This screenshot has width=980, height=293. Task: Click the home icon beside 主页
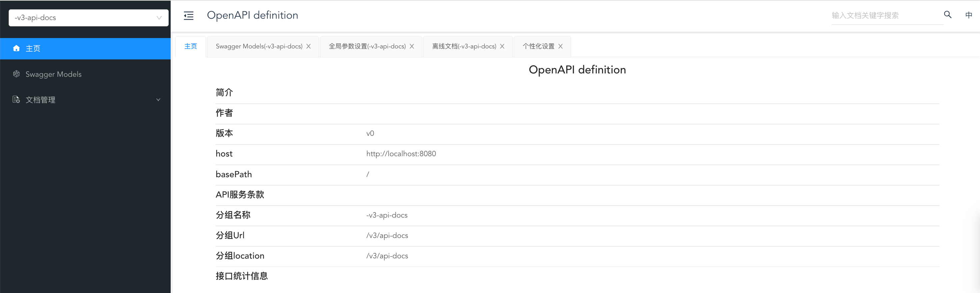coord(16,48)
